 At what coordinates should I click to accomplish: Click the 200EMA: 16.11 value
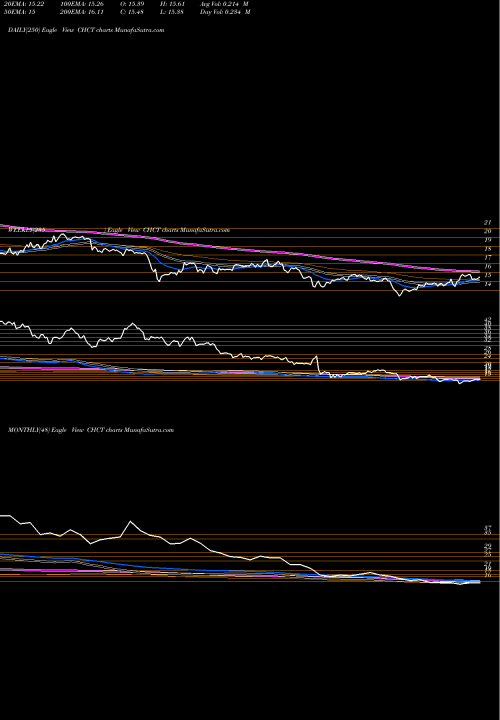click(x=83, y=12)
